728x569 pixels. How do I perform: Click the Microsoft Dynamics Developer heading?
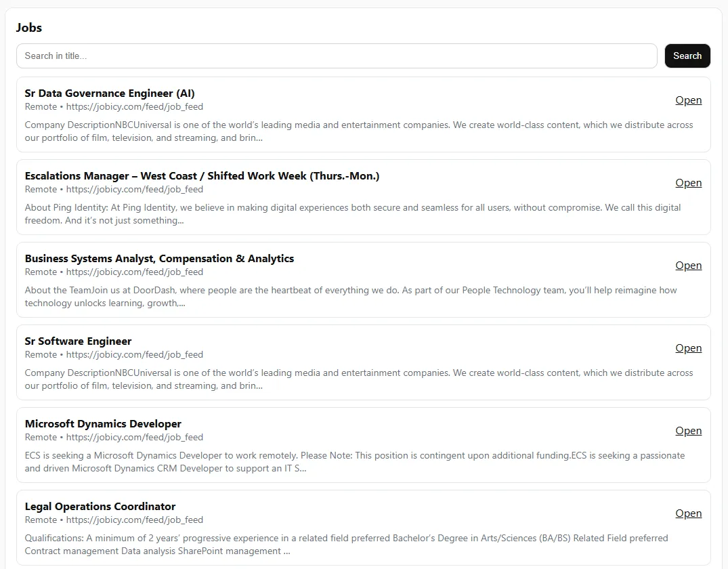click(102, 423)
